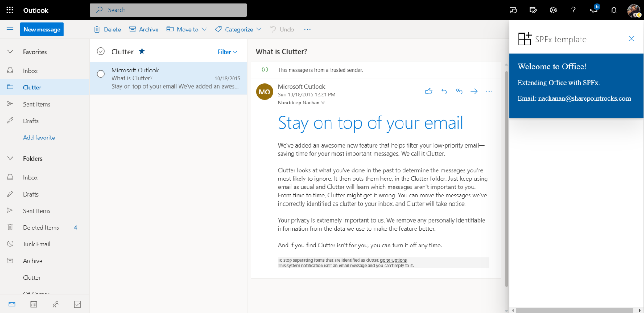Collapse the Favorites section chevron
The height and width of the screenshot is (313, 644).
tap(10, 52)
